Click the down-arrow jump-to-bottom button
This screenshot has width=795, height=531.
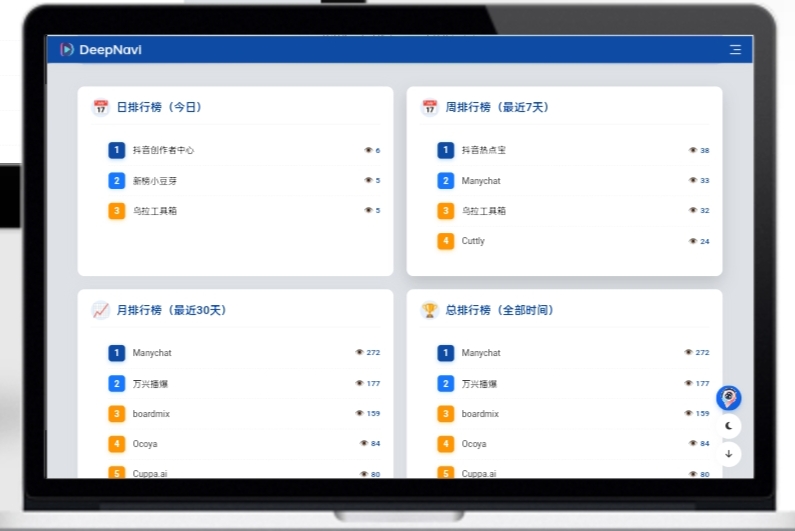tap(729, 454)
